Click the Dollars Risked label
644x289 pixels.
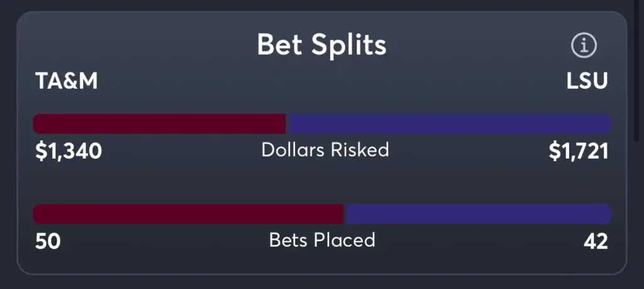point(325,150)
